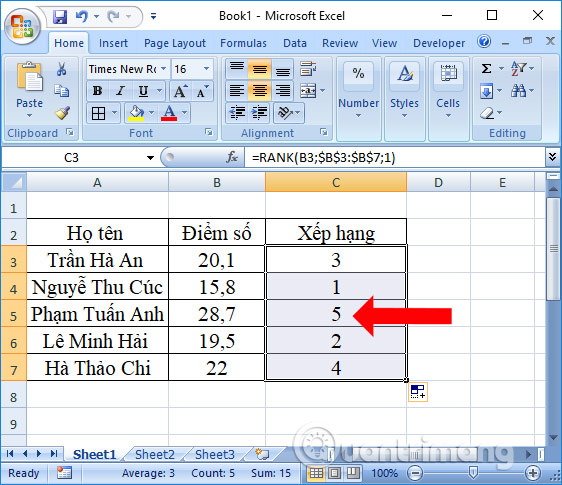Switch to Page Layout view in status bar
The image size is (562, 485).
pos(334,473)
